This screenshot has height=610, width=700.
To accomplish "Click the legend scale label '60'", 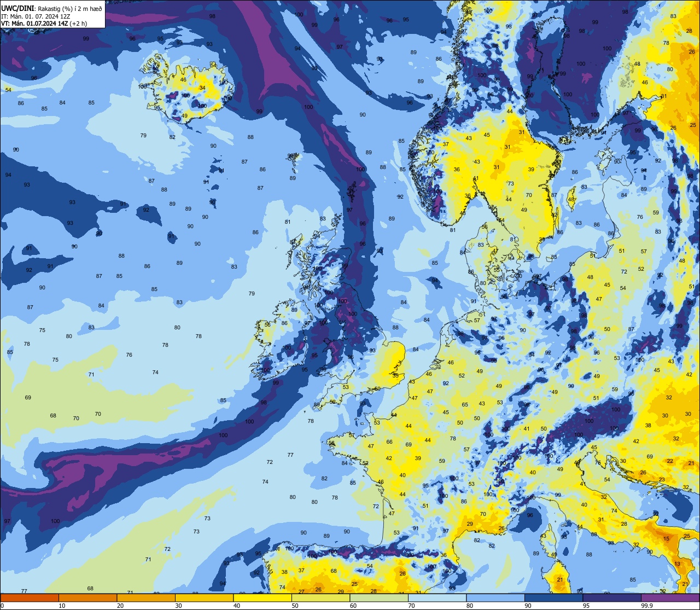I will coord(353,606).
